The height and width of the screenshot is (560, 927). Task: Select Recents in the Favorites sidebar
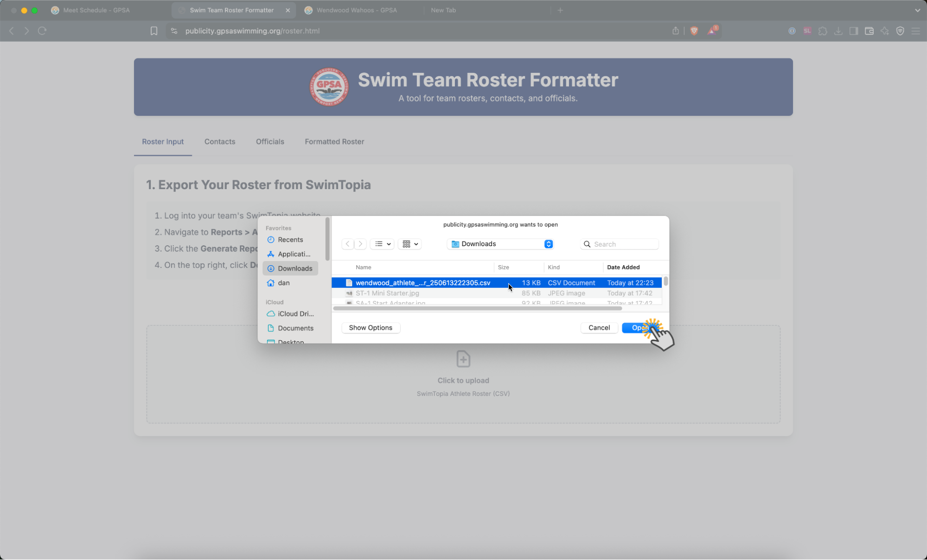point(290,240)
